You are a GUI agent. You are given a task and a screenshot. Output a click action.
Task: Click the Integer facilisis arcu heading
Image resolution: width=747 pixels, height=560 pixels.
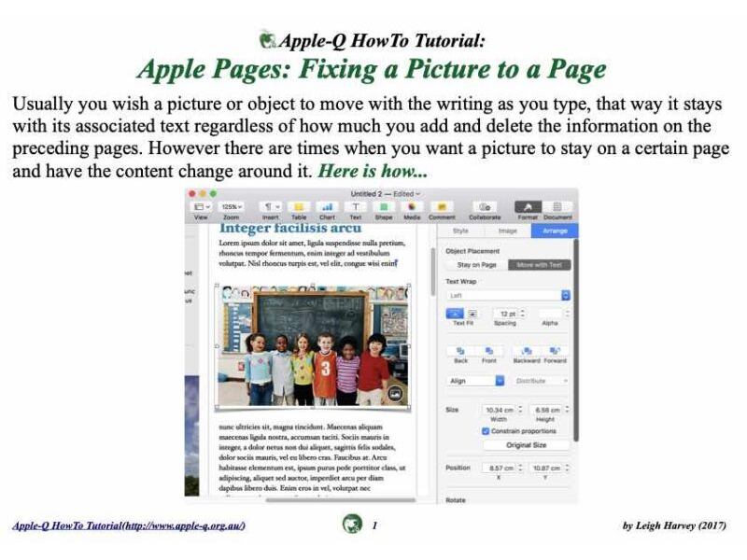pos(290,228)
